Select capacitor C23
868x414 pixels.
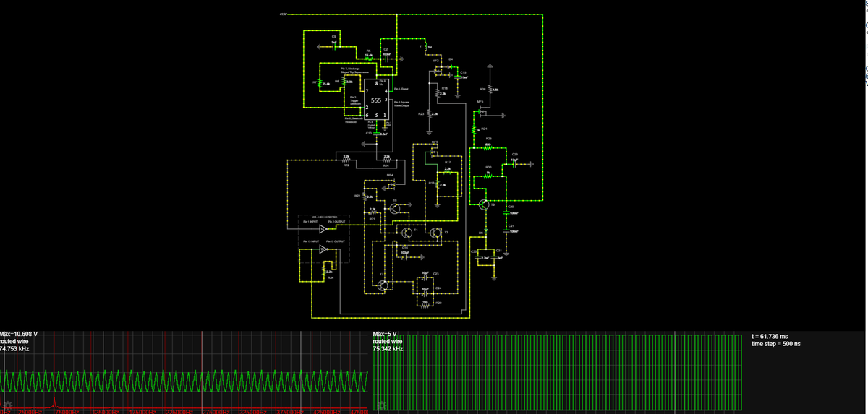[427, 277]
